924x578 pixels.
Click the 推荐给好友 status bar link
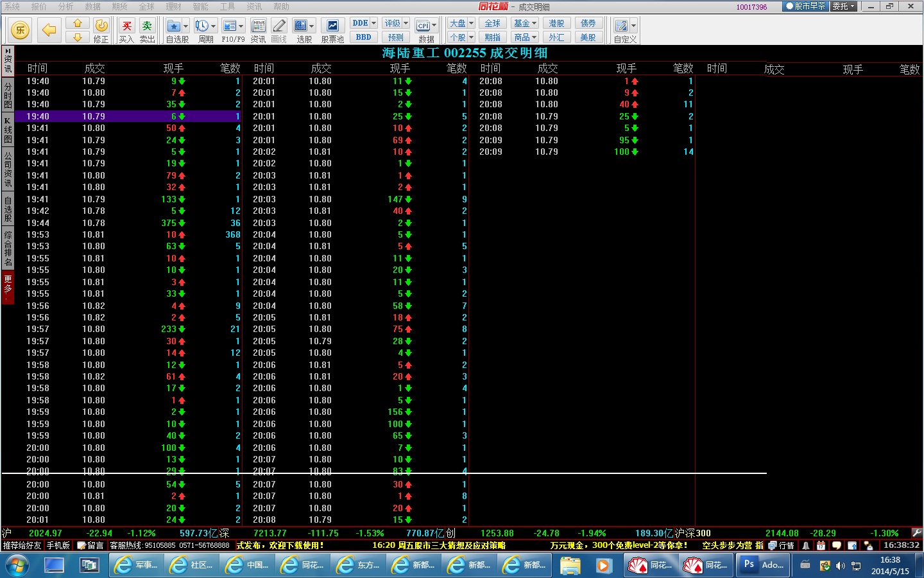point(22,545)
